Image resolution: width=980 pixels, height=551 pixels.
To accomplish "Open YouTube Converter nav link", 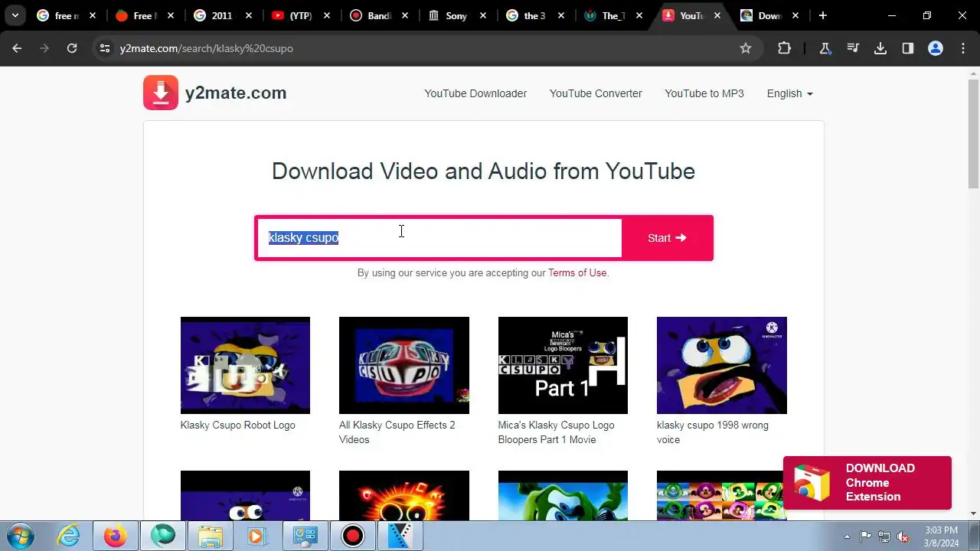I will 596,93.
